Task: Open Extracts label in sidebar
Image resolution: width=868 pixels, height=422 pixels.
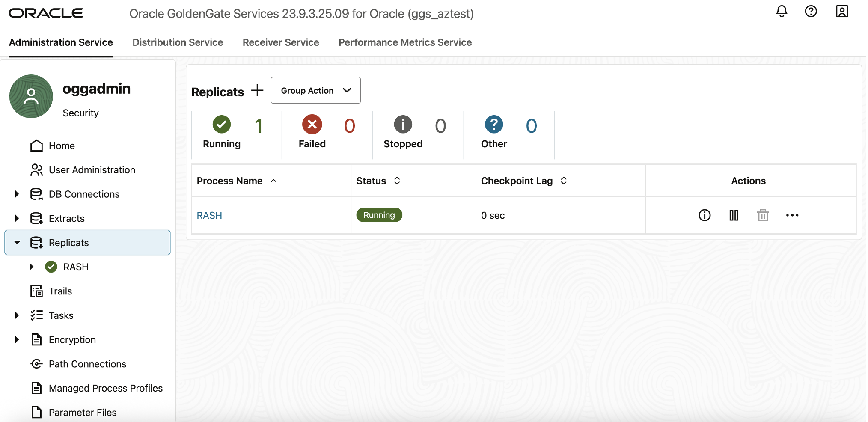Action: coord(67,219)
